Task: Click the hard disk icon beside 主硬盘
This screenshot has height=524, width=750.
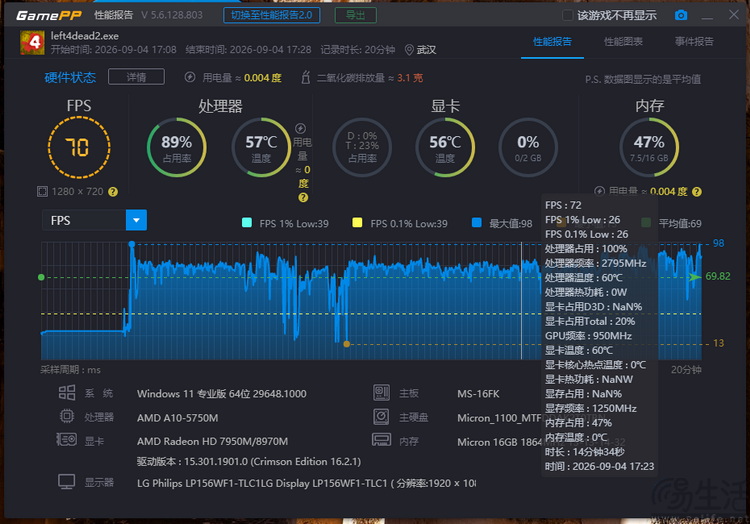Action: [x=381, y=416]
